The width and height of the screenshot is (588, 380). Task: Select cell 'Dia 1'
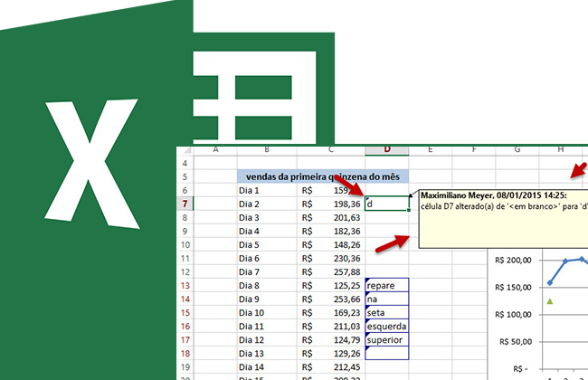click(267, 190)
